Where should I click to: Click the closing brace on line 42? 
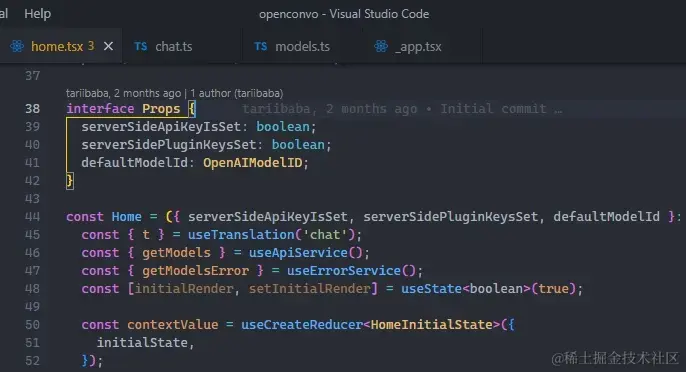click(x=70, y=181)
